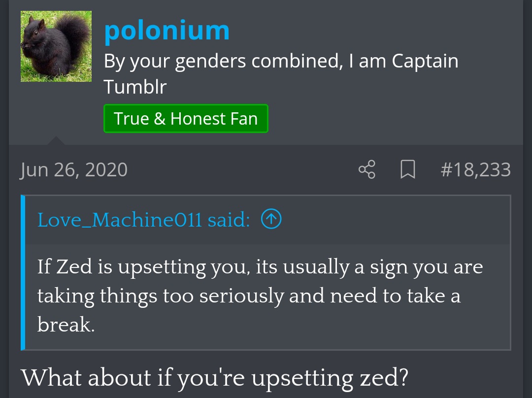Image resolution: width=532 pixels, height=398 pixels.
Task: Bookmark this post using the bookmark icon
Action: point(407,170)
